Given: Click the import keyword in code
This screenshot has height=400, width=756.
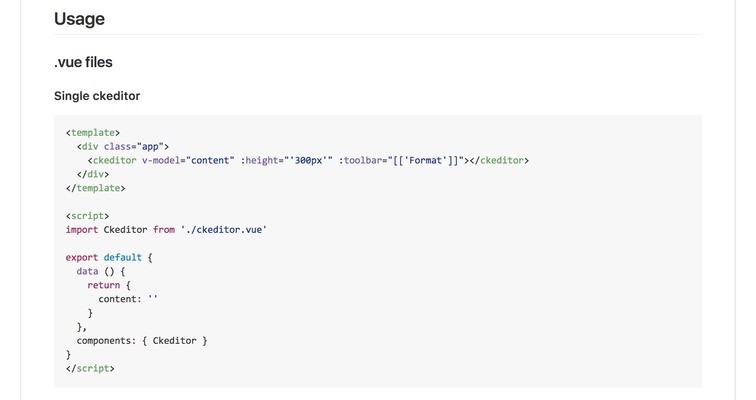Looking at the screenshot, I should pos(81,229).
